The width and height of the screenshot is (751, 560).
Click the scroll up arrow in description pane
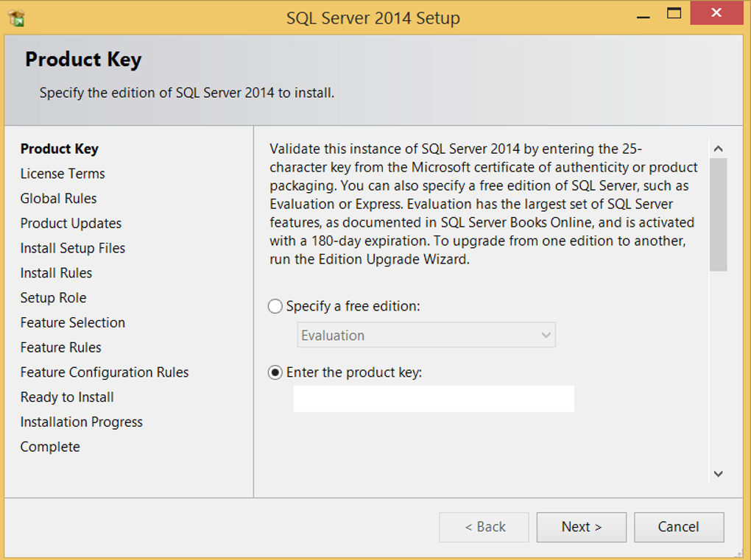point(718,149)
